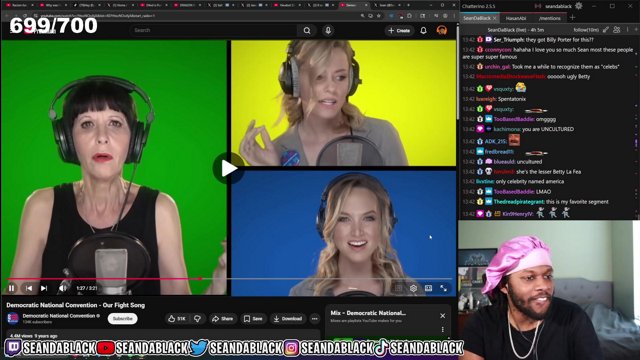Screen dimensions: 640x360
Task: Start voice search with microphone icon
Action: tap(328, 30)
